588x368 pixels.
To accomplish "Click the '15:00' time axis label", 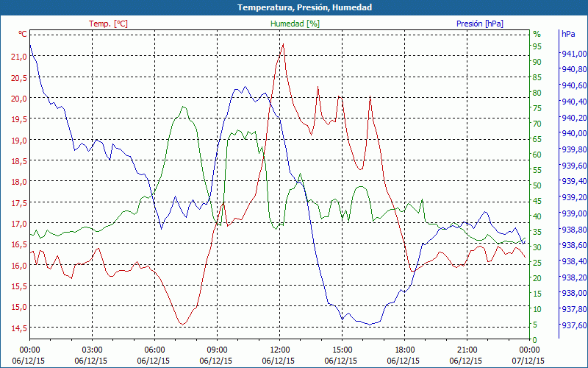I will pos(342,350).
